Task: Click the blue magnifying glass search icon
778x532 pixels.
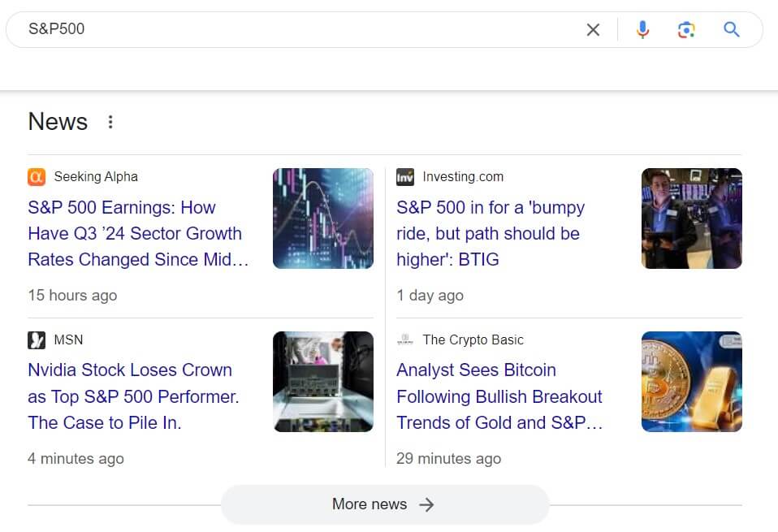Action: [x=732, y=30]
